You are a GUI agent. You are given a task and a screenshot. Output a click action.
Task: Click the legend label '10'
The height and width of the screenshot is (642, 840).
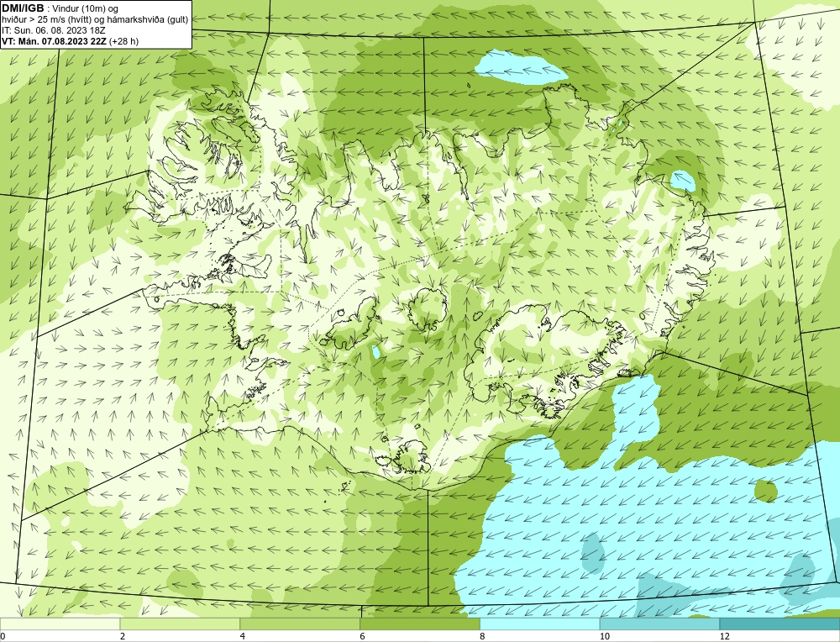click(x=605, y=636)
